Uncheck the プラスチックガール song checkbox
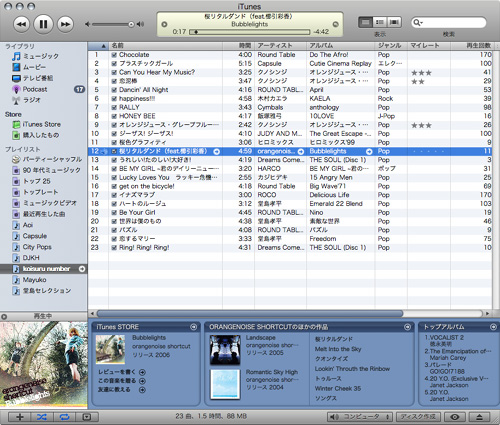 pos(114,64)
